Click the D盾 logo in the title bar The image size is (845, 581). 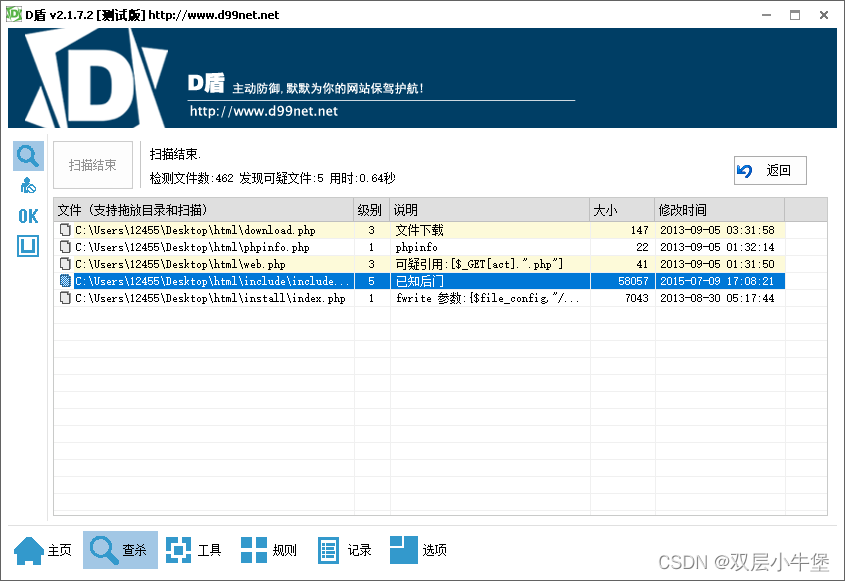12,14
